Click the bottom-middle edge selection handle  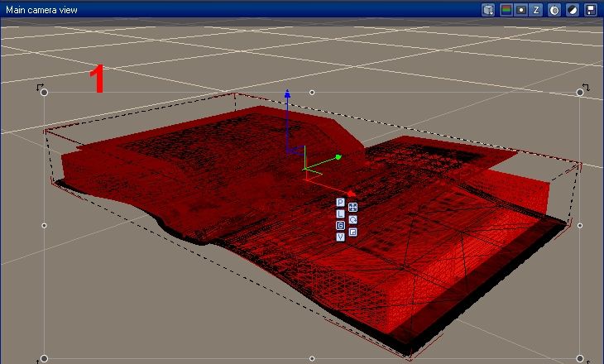(312, 358)
